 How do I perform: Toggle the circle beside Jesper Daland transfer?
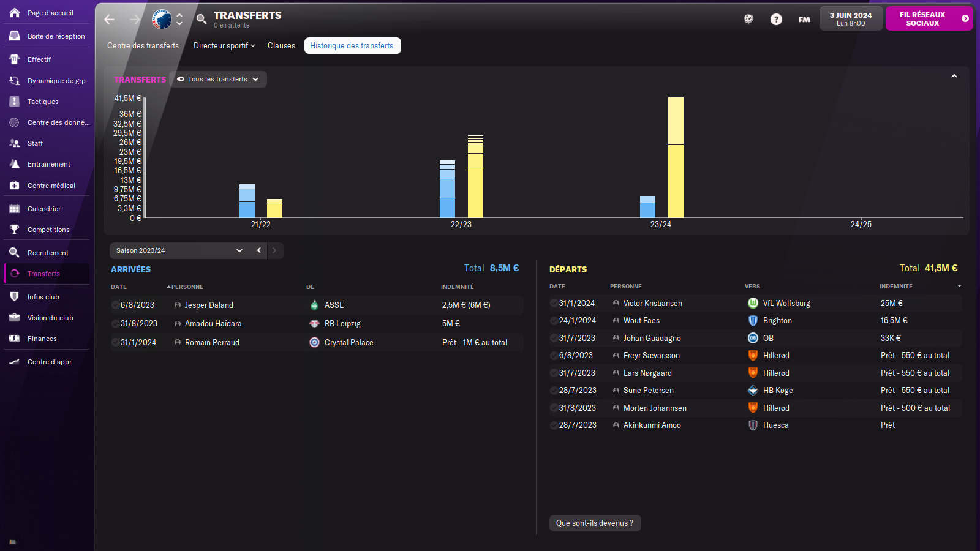[115, 305]
